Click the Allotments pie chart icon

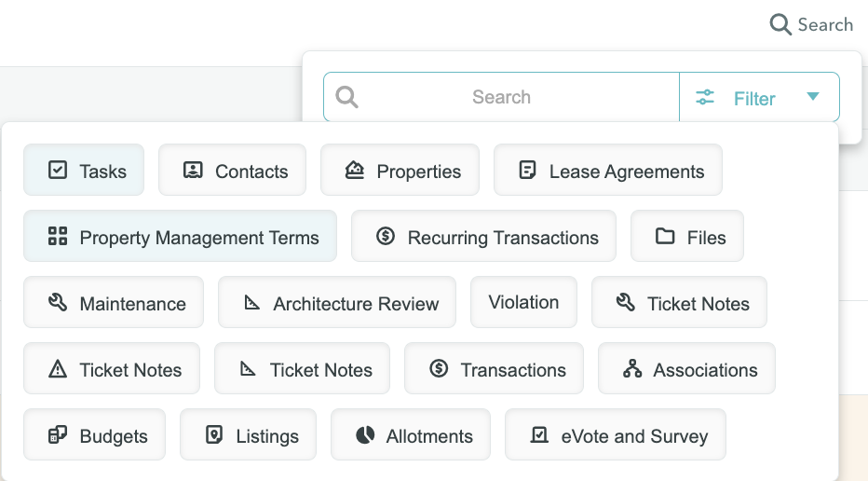(365, 435)
